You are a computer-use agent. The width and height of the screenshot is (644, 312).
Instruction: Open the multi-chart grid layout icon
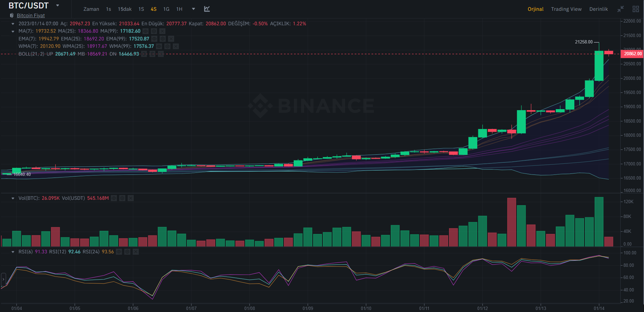[636, 9]
